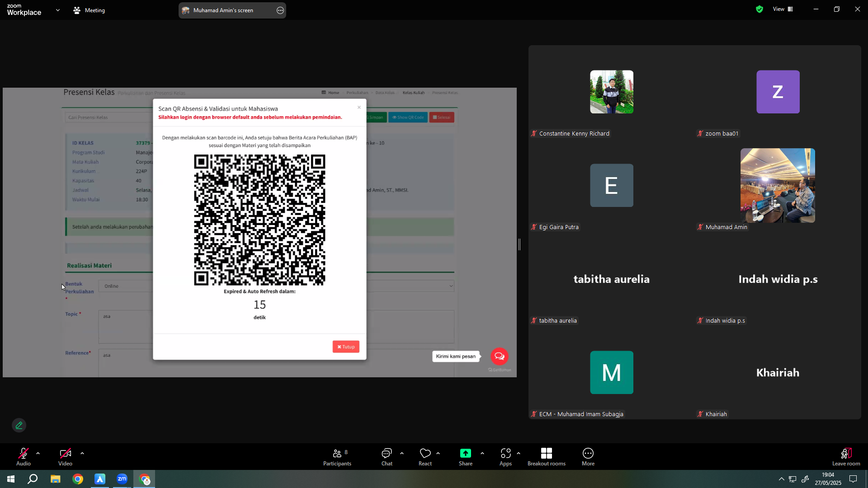
Task: Expand audio options arrow next to Audio
Action: (38, 453)
